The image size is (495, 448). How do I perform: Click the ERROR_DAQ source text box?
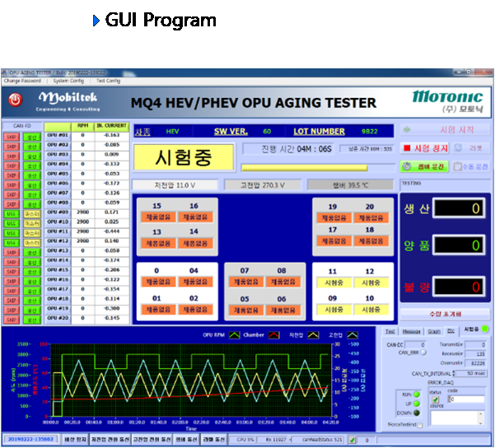(455, 418)
